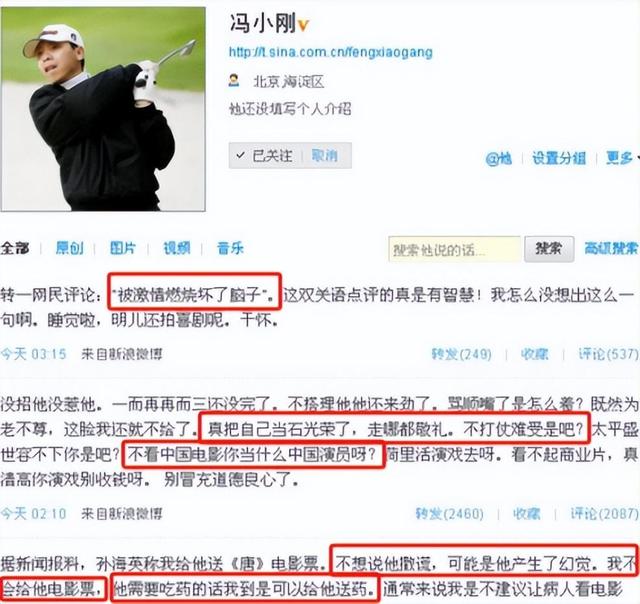Viewport: 640px width, 604px height.
Task: Click the user location icon beside 北京
Action: [x=234, y=80]
